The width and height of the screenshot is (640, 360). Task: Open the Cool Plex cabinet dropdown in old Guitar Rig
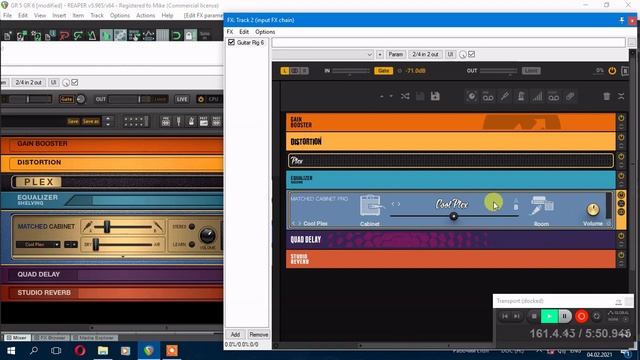pos(38,244)
